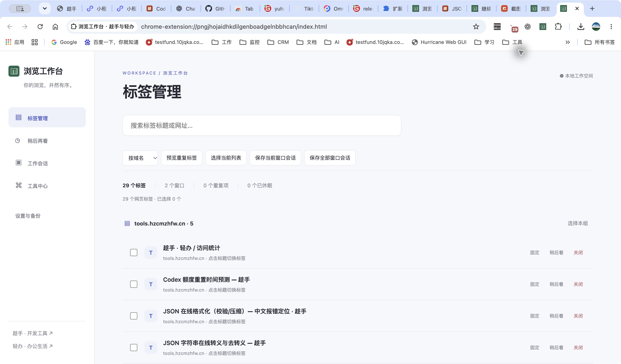Open 工具中心 in the sidebar
Image resolution: width=621 pixels, height=364 pixels.
47,186
